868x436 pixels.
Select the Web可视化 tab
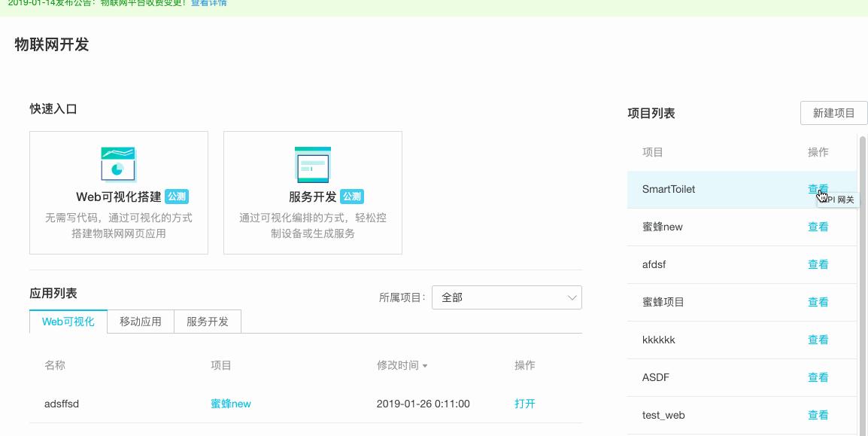tap(68, 321)
